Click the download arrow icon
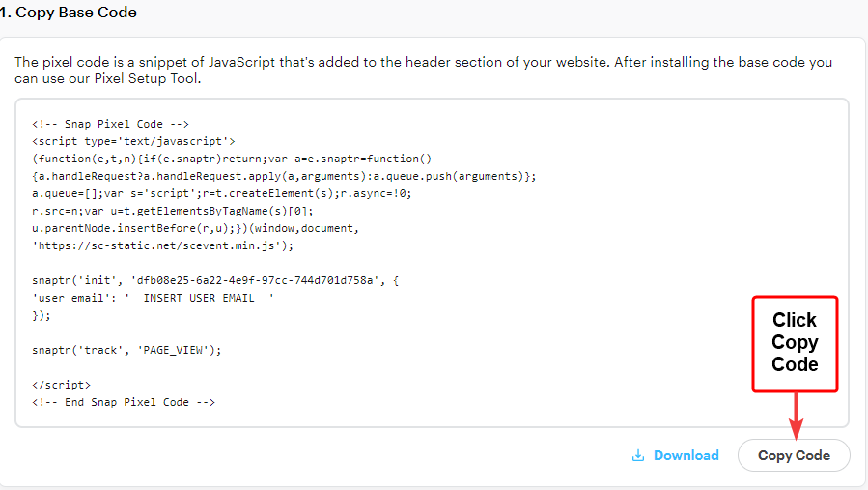Screen dimensions: 868x490 tap(637, 455)
